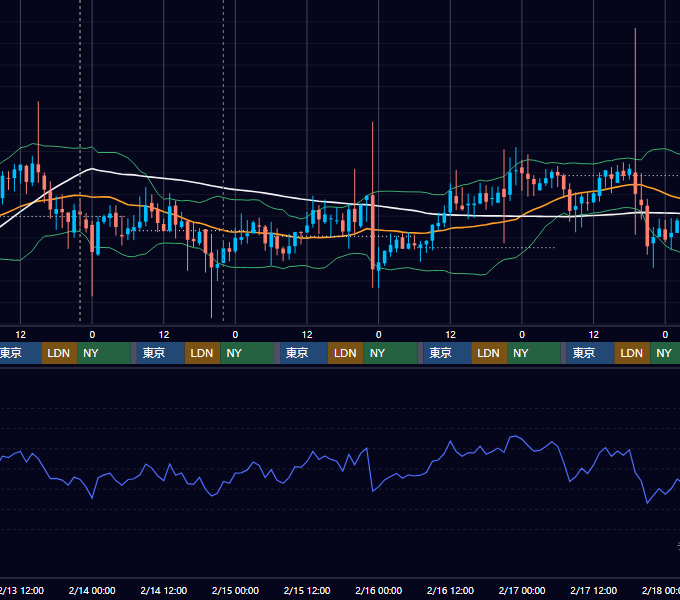Click the LDN session block on 2/13
This screenshot has height=600, width=680.
(59, 353)
